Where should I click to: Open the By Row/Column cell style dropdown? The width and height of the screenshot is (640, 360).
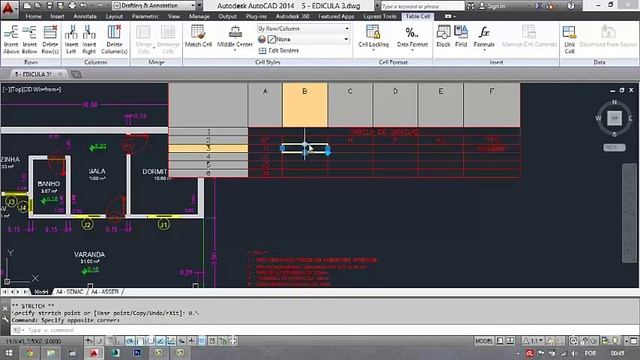303,29
